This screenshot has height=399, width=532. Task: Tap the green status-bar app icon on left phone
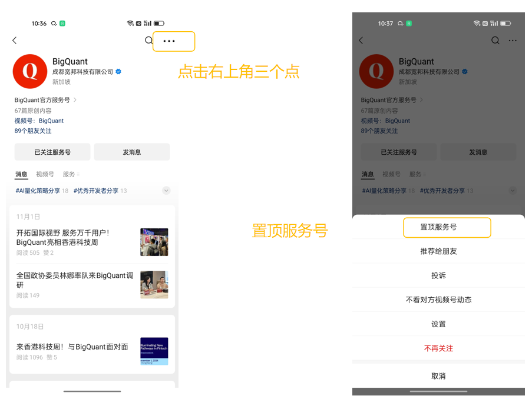click(62, 24)
